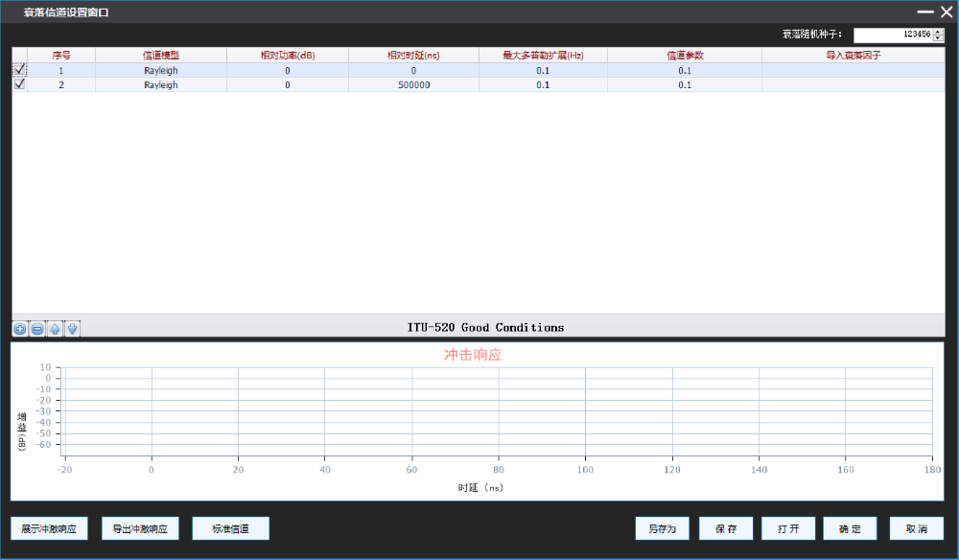
Task: Click 展示冲激响应 button
Action: pos(49,528)
